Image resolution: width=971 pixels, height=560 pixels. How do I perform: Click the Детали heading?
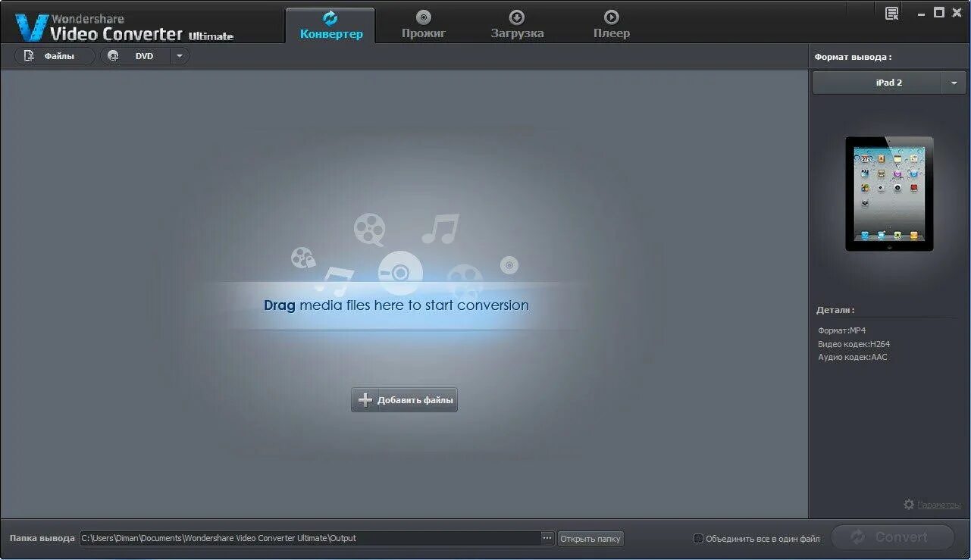[835, 310]
